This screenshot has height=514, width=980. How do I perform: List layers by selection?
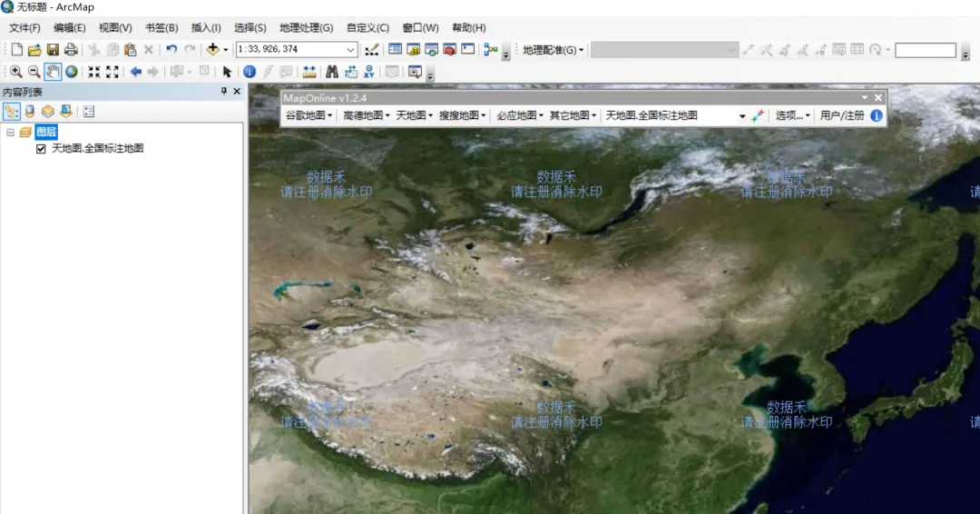(65, 112)
